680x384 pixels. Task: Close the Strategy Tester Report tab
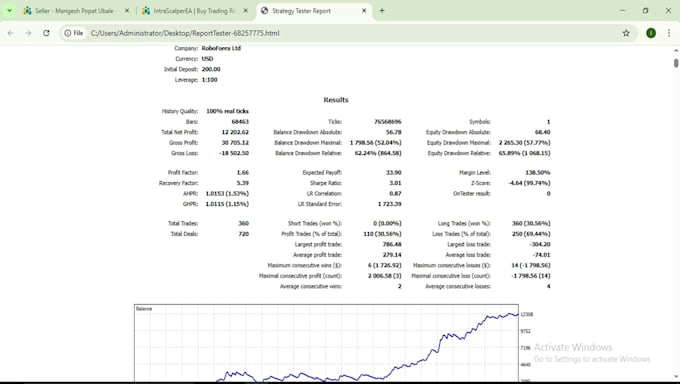click(x=364, y=11)
